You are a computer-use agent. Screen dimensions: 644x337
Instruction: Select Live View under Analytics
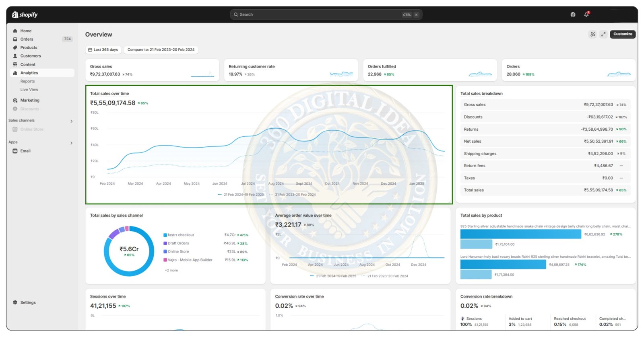point(29,90)
